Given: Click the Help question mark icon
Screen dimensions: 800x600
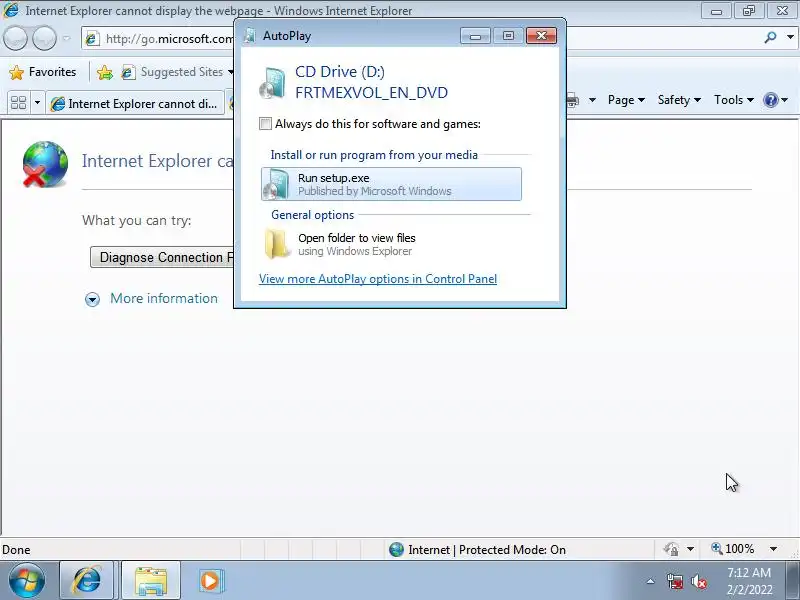Looking at the screenshot, I should [x=770, y=100].
